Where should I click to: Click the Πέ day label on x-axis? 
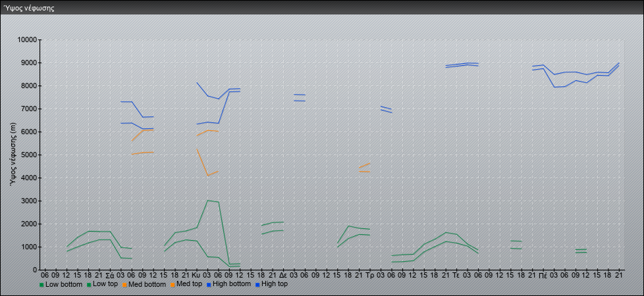pyautogui.click(x=543, y=275)
